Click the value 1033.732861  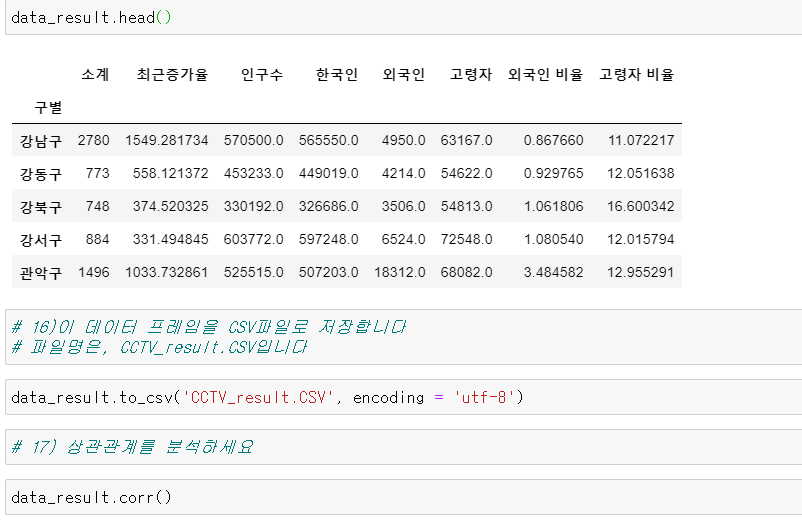(x=167, y=272)
